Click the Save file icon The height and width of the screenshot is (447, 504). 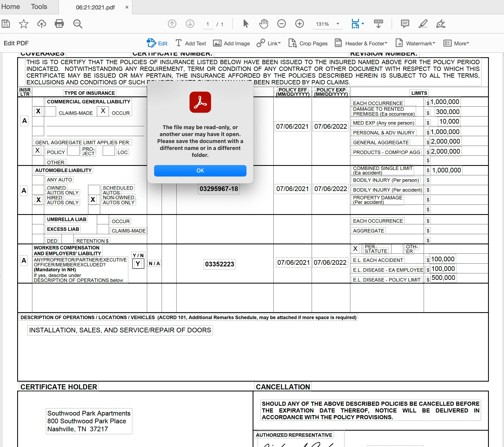(x=6, y=24)
